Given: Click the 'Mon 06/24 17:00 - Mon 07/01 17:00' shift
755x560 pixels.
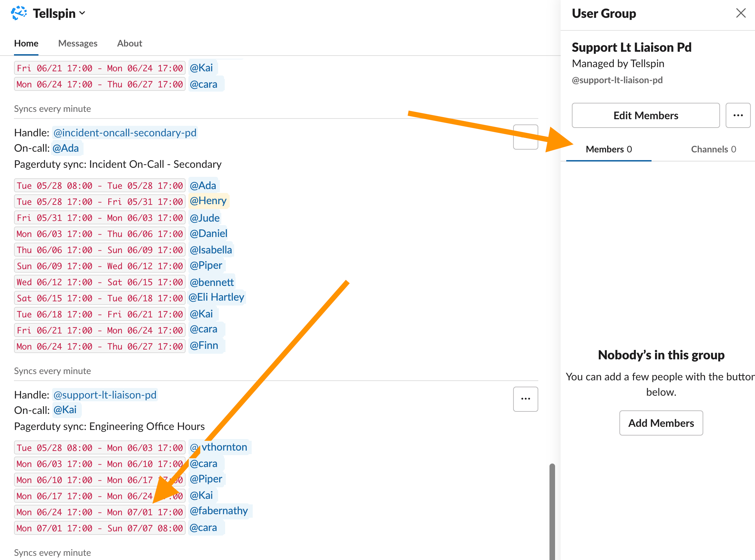Looking at the screenshot, I should coord(100,512).
